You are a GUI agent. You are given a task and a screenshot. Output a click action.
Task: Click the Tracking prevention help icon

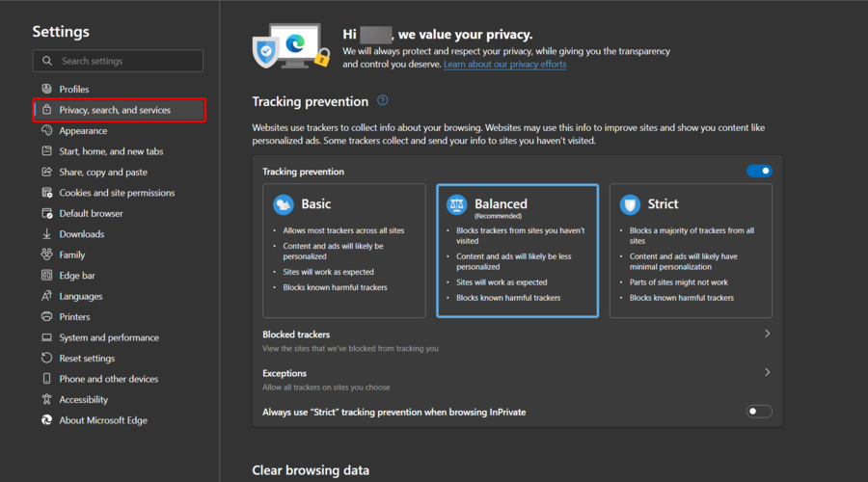click(383, 101)
